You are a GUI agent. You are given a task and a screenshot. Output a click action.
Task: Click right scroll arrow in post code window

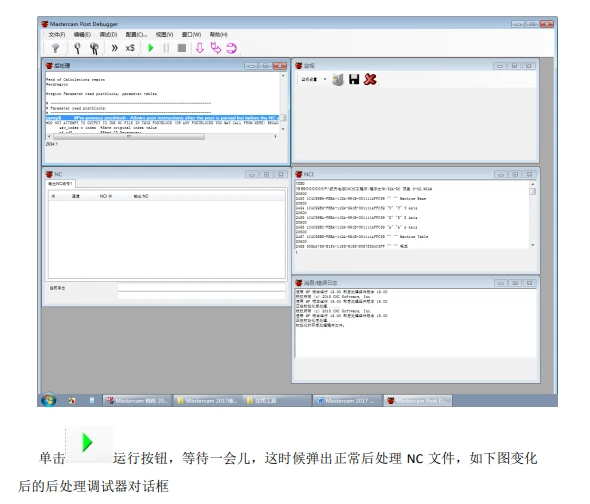click(276, 137)
